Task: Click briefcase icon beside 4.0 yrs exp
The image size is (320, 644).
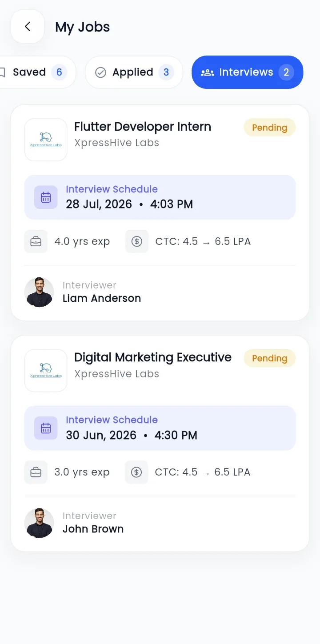Action: (36, 241)
